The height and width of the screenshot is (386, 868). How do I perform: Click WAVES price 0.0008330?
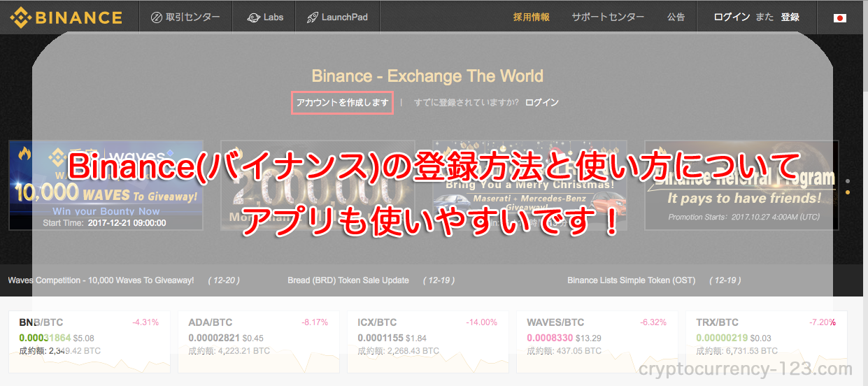(550, 338)
